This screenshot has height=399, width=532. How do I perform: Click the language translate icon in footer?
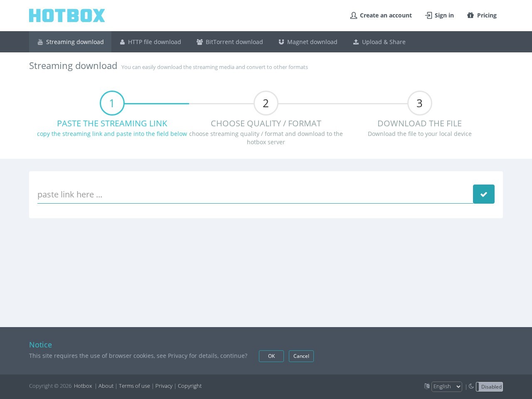pyautogui.click(x=426, y=386)
